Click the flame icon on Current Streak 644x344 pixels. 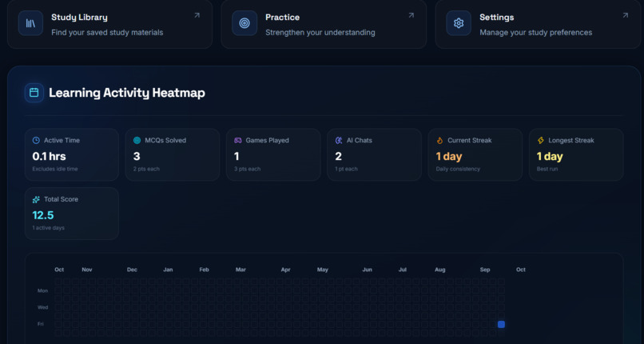tap(440, 141)
